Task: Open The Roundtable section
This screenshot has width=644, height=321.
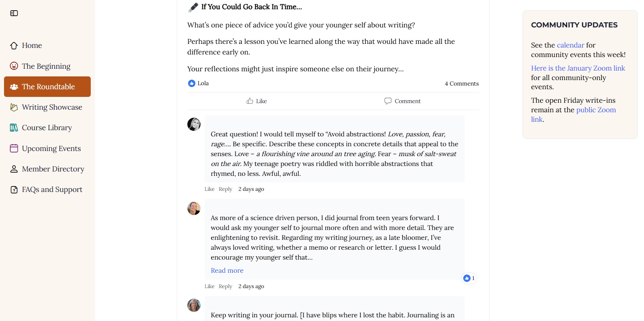Action: pos(48,87)
